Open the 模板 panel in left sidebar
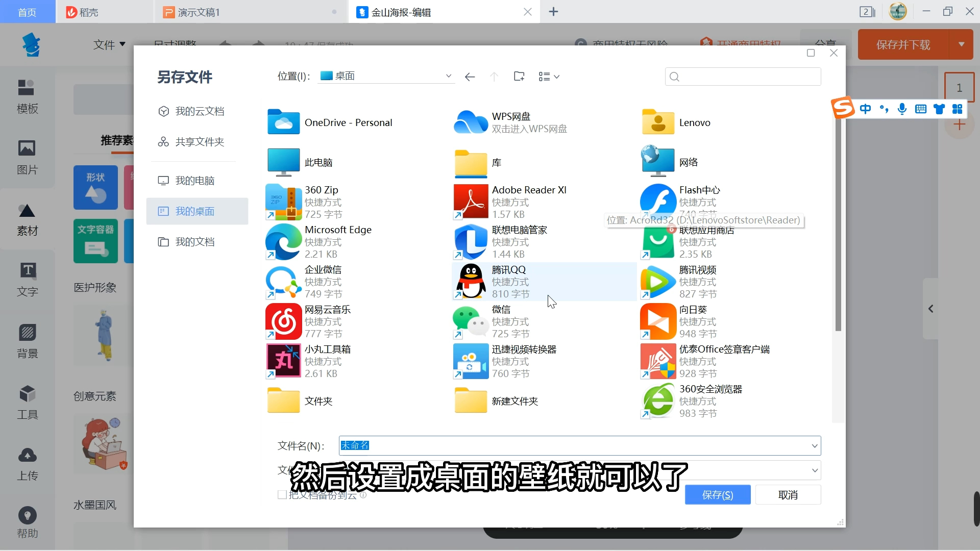 [28, 97]
